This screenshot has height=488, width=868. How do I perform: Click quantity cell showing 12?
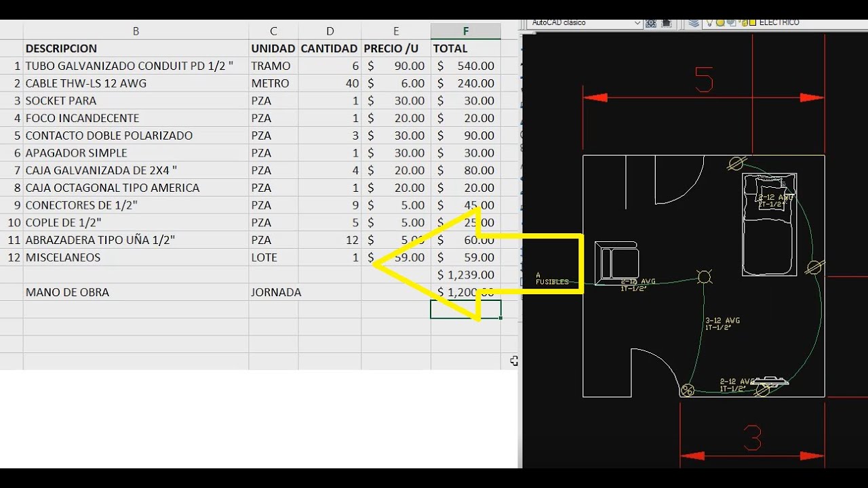(x=330, y=240)
